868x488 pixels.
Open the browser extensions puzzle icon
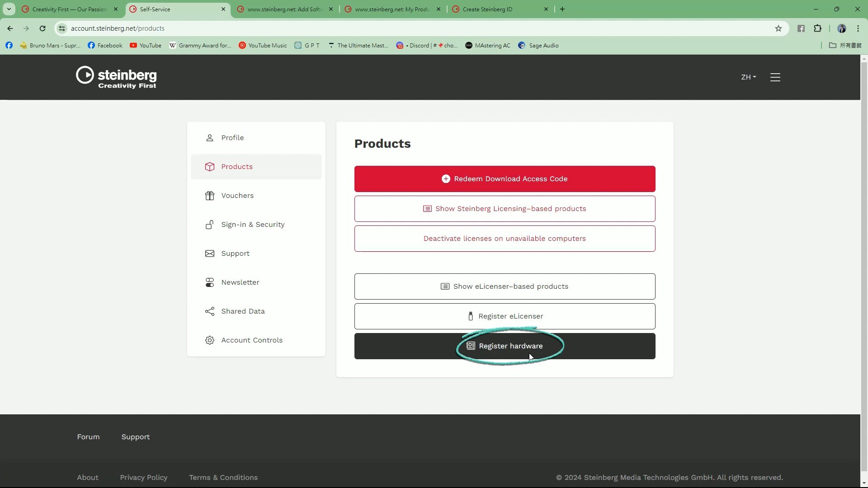[x=817, y=28]
